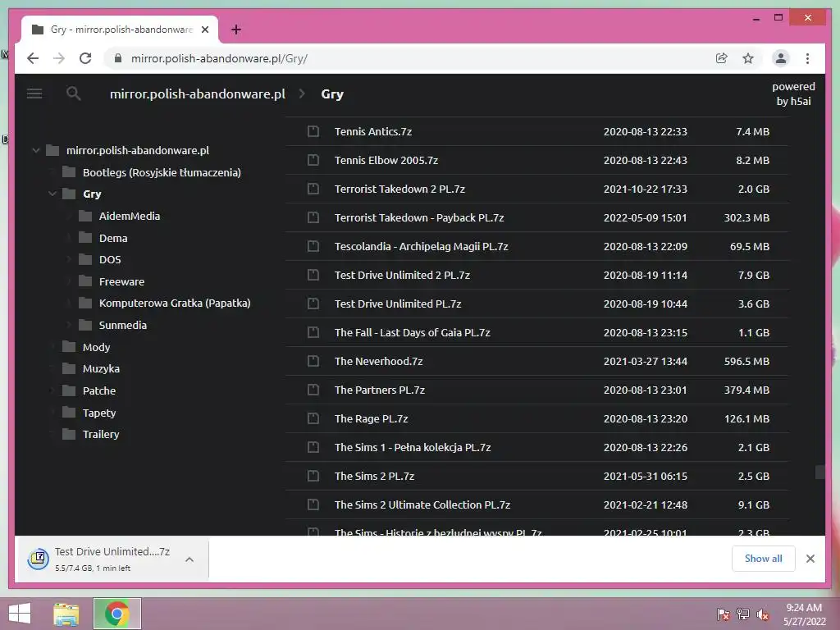Reload the page with the refresh icon
840x630 pixels.
[x=85, y=58]
